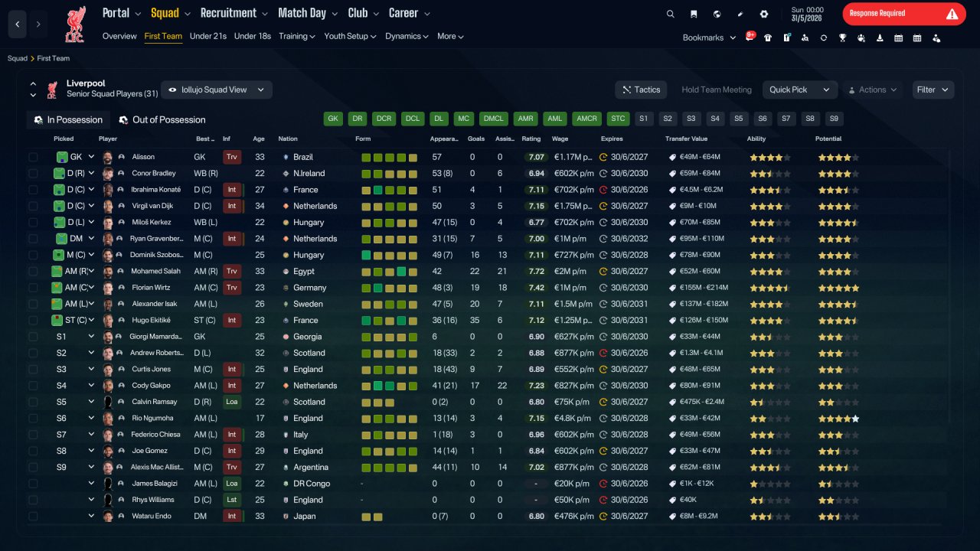Switch to the Out of Possession tab
The image size is (980, 551).
click(x=162, y=120)
